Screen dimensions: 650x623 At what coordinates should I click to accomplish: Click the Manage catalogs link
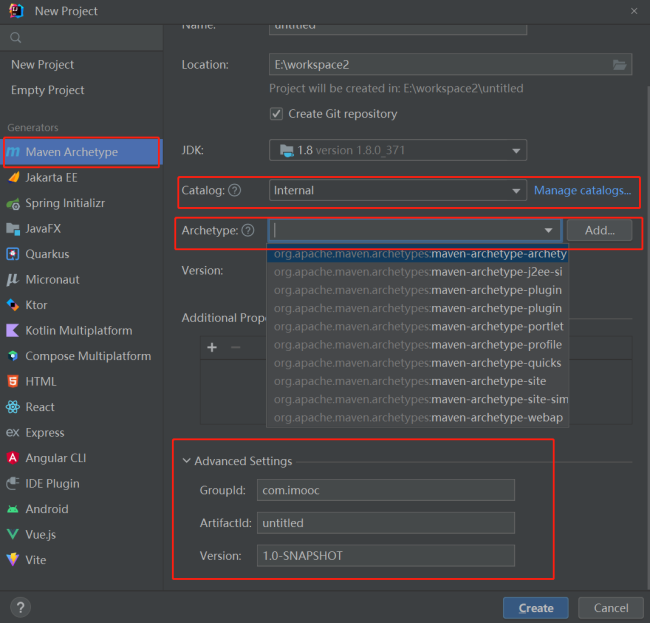(x=582, y=190)
